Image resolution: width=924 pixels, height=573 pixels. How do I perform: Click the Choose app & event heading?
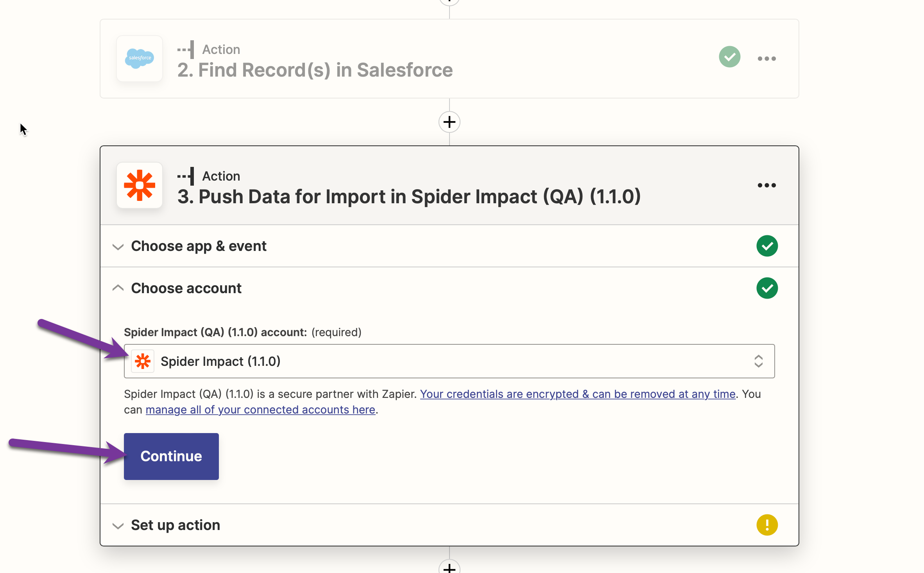tap(199, 246)
